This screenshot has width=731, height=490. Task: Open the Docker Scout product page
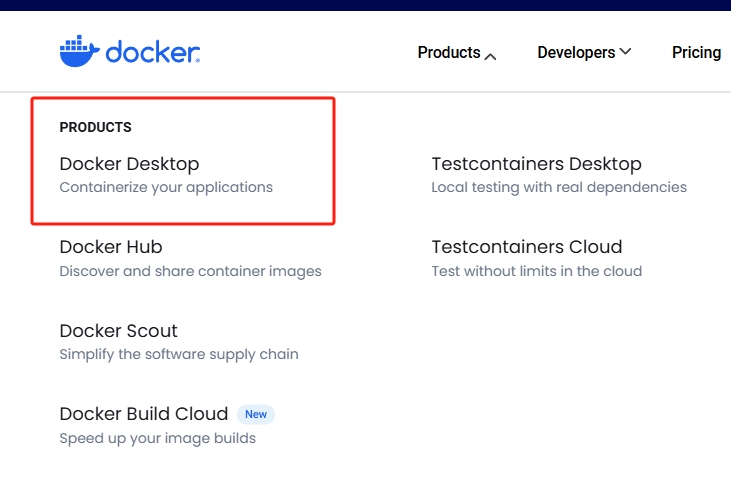(x=118, y=331)
